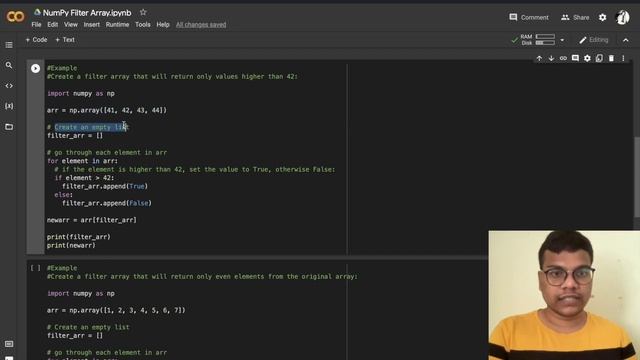Move the cell up
This screenshot has width=640, height=360.
tap(539, 58)
